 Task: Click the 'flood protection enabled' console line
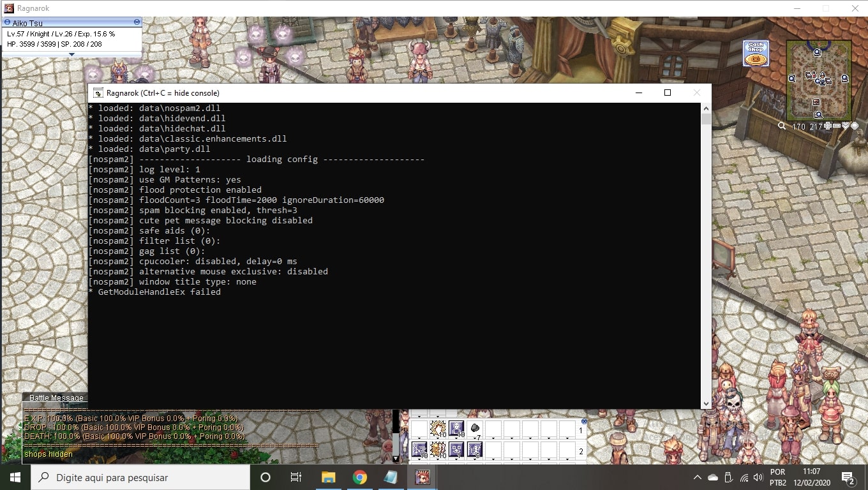(175, 190)
